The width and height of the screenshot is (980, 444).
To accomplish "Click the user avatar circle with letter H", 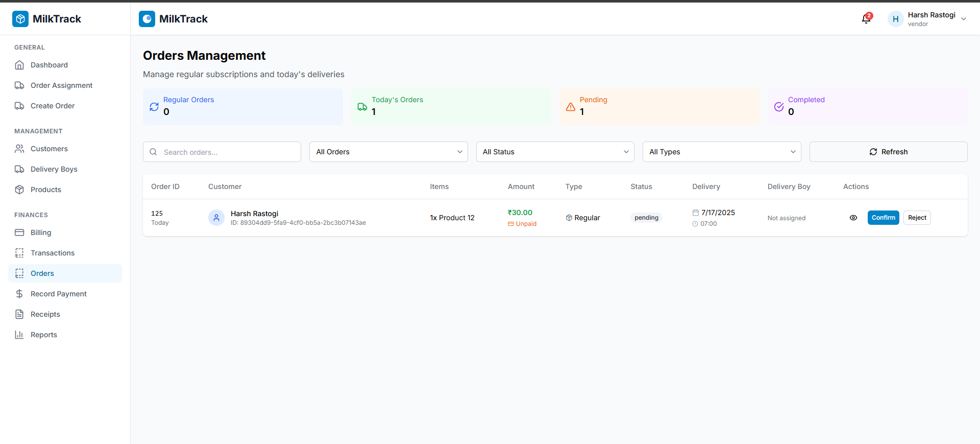I will [x=895, y=19].
